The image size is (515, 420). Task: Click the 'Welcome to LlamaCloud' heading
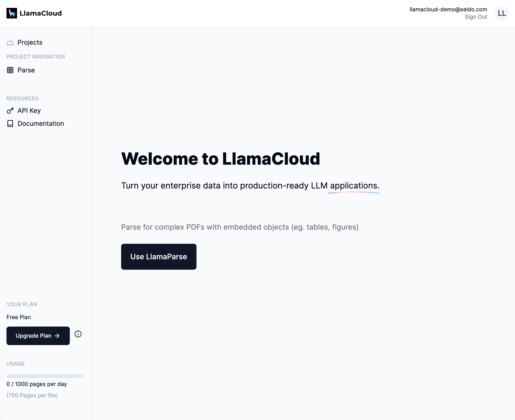[x=221, y=159]
